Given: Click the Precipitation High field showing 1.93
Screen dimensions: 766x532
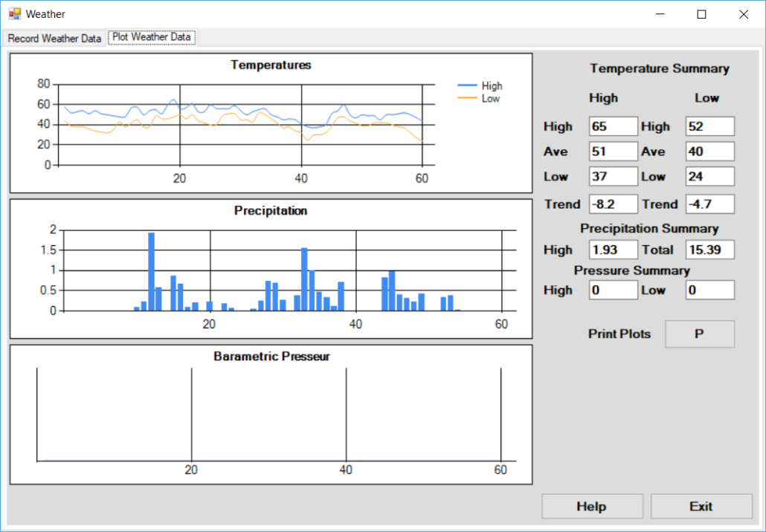Looking at the screenshot, I should coord(613,250).
